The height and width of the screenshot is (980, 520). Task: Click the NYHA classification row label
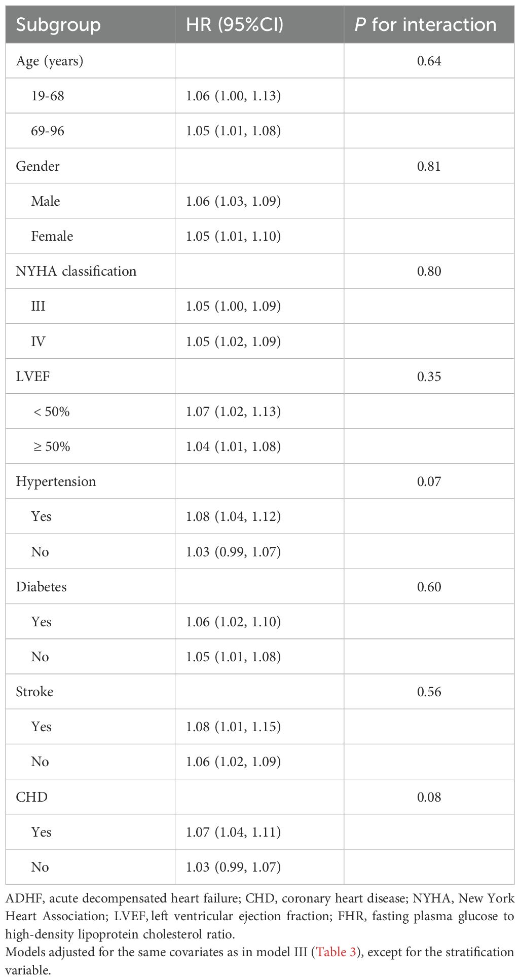(x=76, y=271)
